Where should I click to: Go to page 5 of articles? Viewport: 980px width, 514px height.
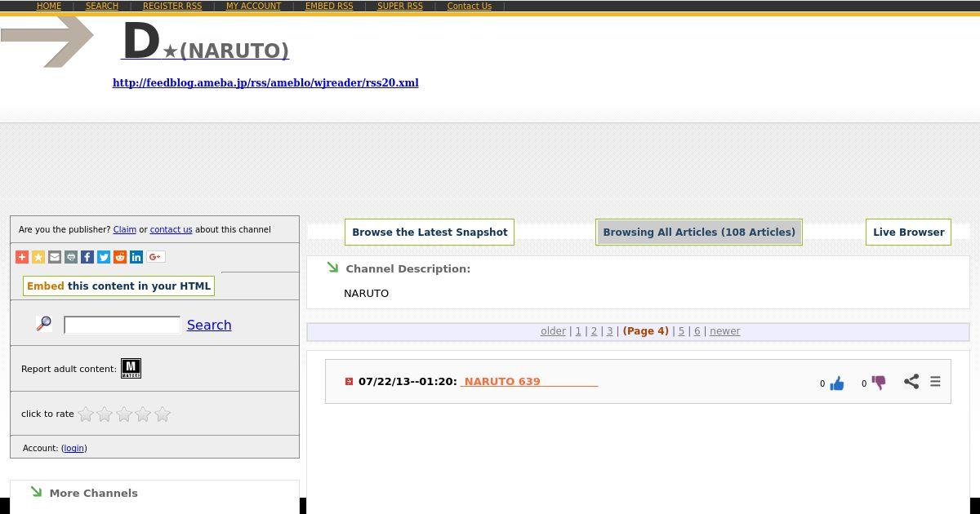681,331
